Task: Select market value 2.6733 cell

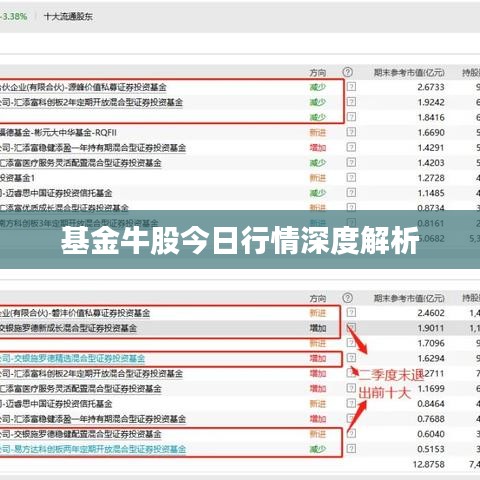Action: [x=431, y=87]
